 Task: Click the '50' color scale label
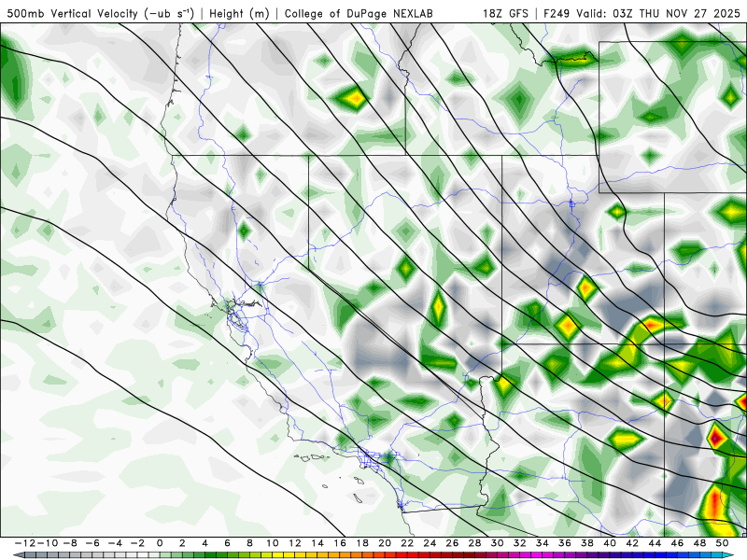pyautogui.click(x=722, y=543)
